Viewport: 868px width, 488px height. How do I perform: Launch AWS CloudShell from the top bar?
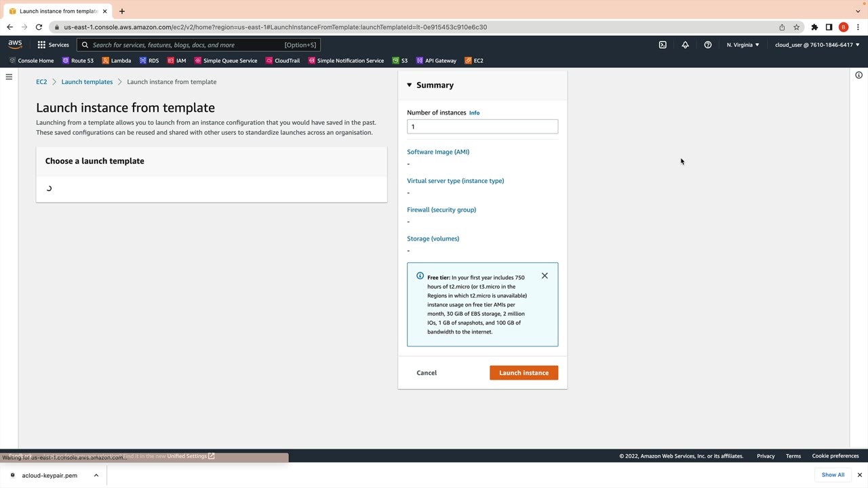(663, 45)
